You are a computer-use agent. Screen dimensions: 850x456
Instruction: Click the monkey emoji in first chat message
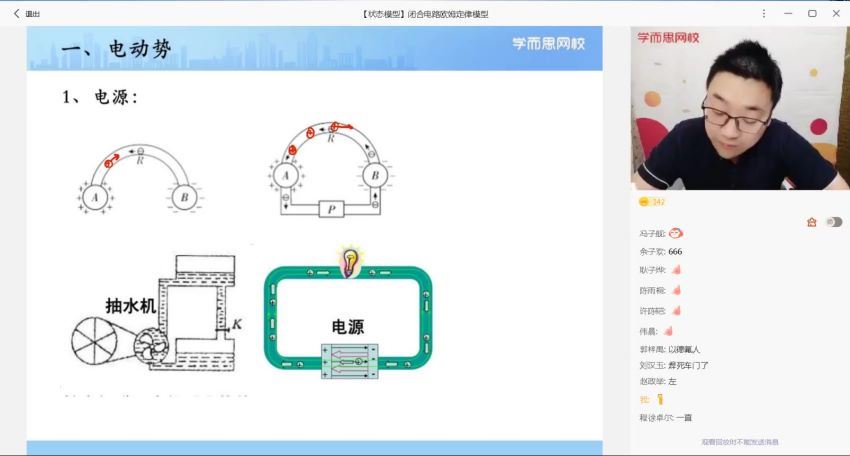pyautogui.click(x=676, y=233)
